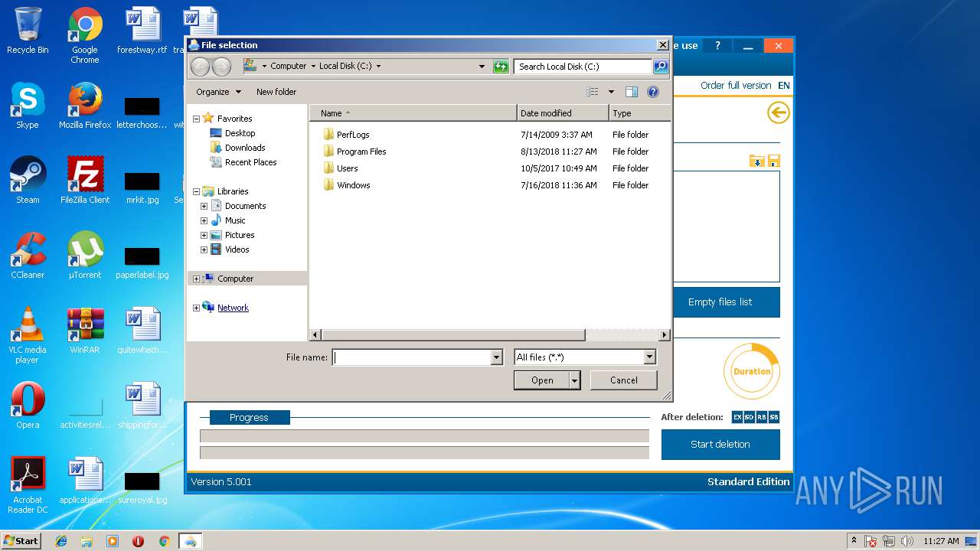Collapse the Favorites tree node
This screenshot has height=551, width=980.
click(x=196, y=119)
